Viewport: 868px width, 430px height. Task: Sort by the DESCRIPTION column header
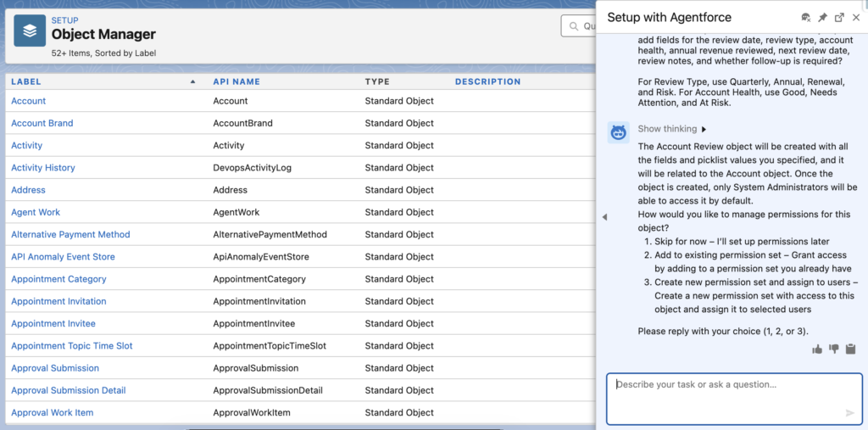click(487, 81)
